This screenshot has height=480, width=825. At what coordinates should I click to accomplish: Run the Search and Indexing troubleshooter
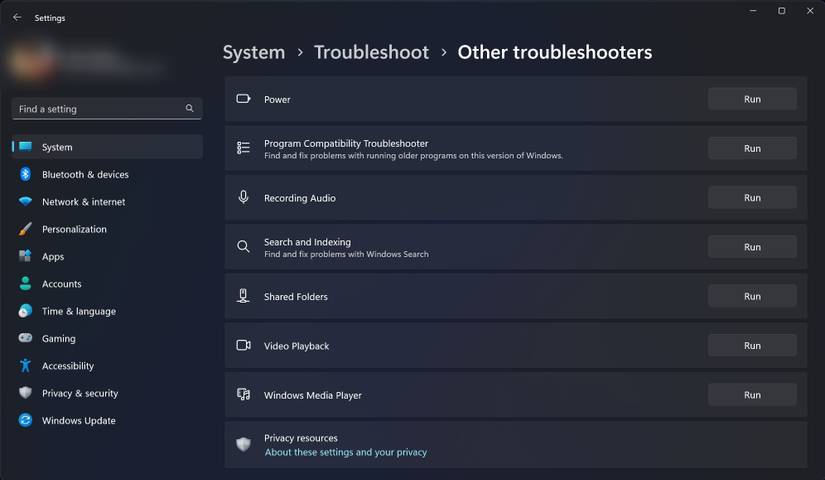coord(752,247)
